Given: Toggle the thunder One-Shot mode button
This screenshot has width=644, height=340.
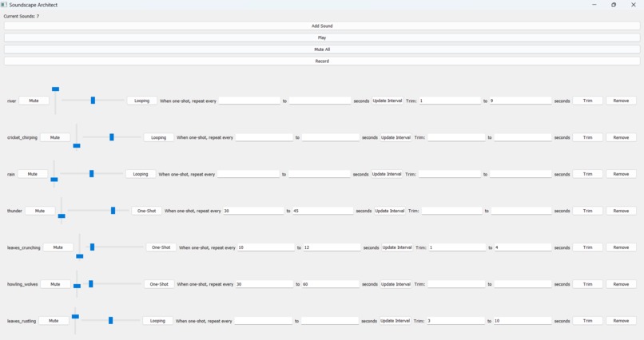Looking at the screenshot, I should coord(147,211).
